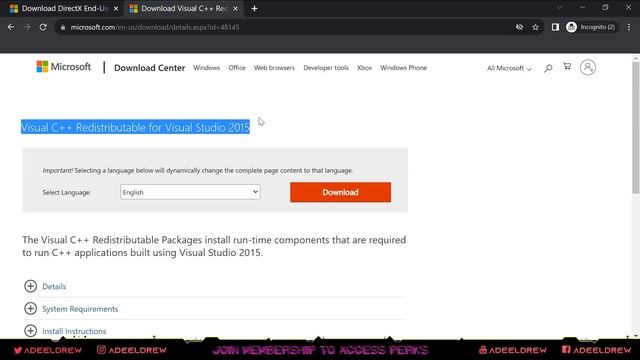640x360 pixels.
Task: Open the Office menu item
Action: pyautogui.click(x=237, y=68)
